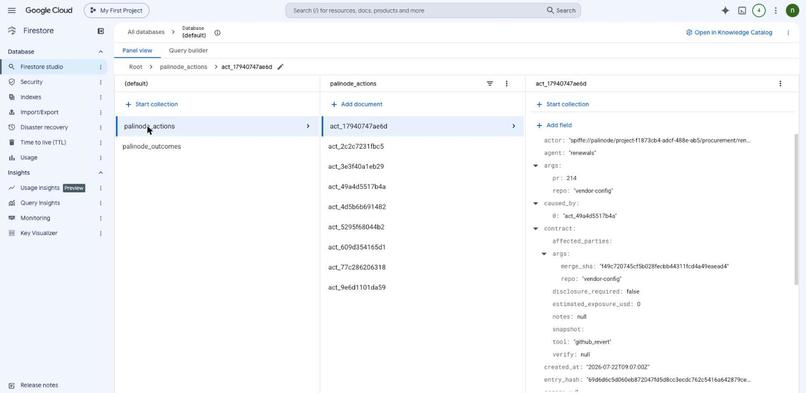Open options menu for Usage insights item
Viewport: 806px width, 393px height.
pyautogui.click(x=100, y=188)
